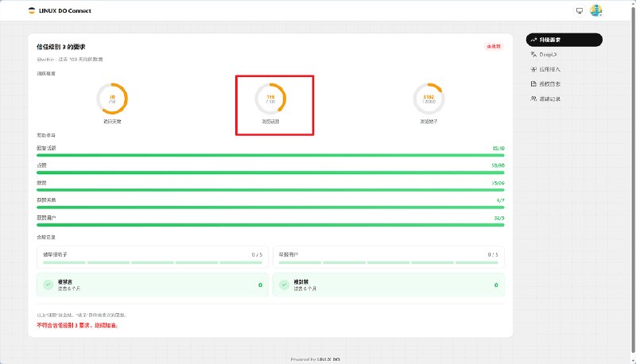
Task: Open the black highlighted upgrade sidebar item
Action: click(564, 40)
